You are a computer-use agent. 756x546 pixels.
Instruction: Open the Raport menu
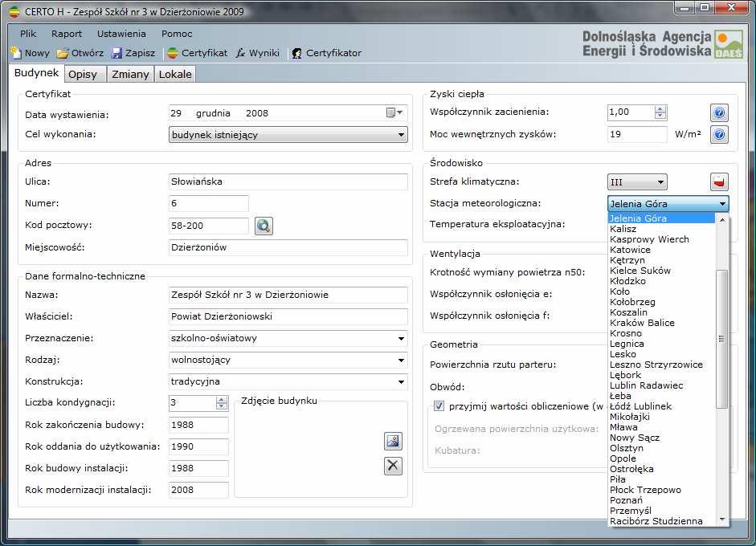pos(67,34)
